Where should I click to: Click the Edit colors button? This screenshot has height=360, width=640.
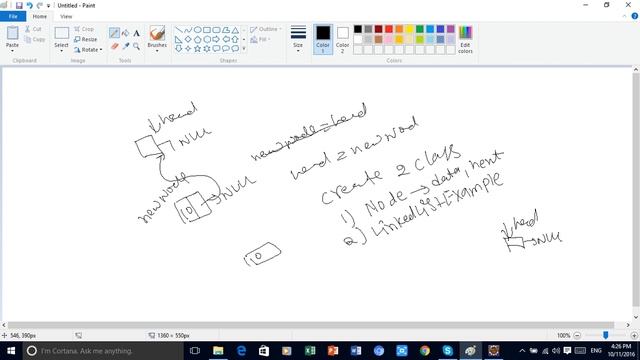(465, 39)
